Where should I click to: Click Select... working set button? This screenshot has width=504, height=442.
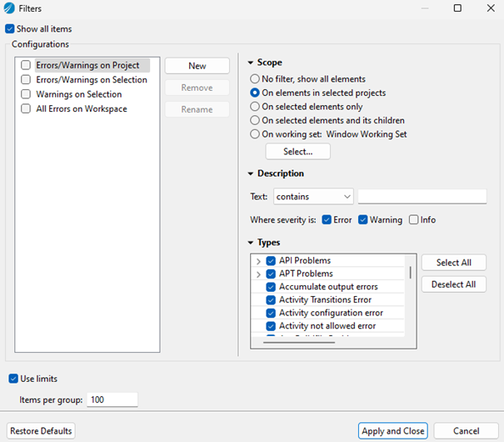pos(297,152)
